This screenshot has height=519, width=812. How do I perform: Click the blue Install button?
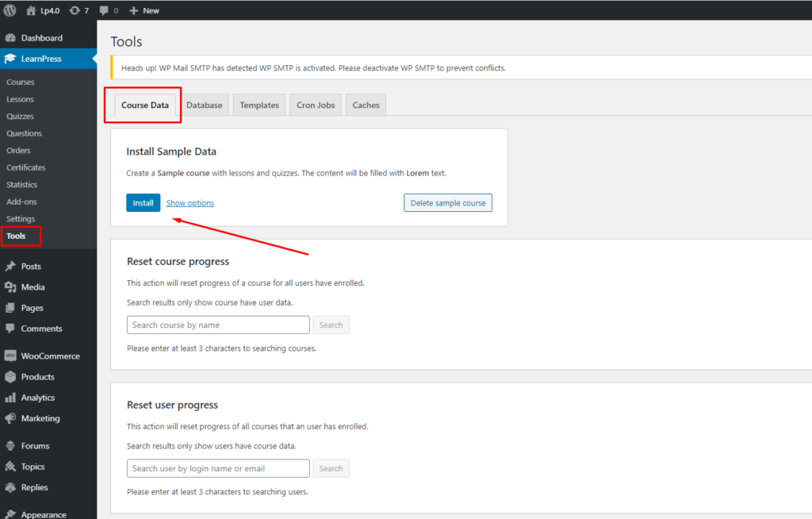pyautogui.click(x=143, y=203)
